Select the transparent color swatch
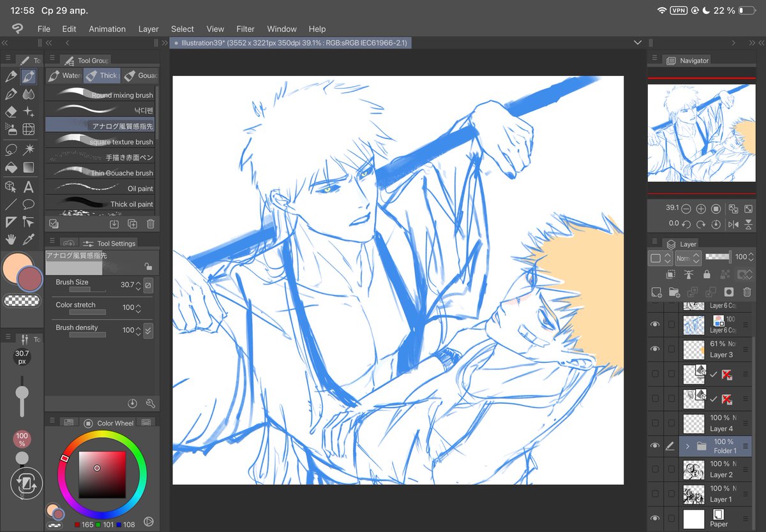Screen dimensions: 766x532 21,301
